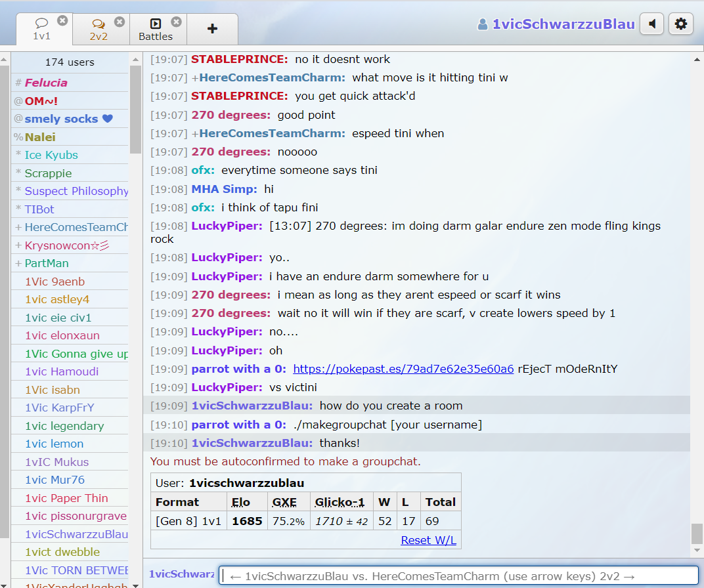This screenshot has height=588, width=704.
Task: Open the Battles tab
Action: 156,30
